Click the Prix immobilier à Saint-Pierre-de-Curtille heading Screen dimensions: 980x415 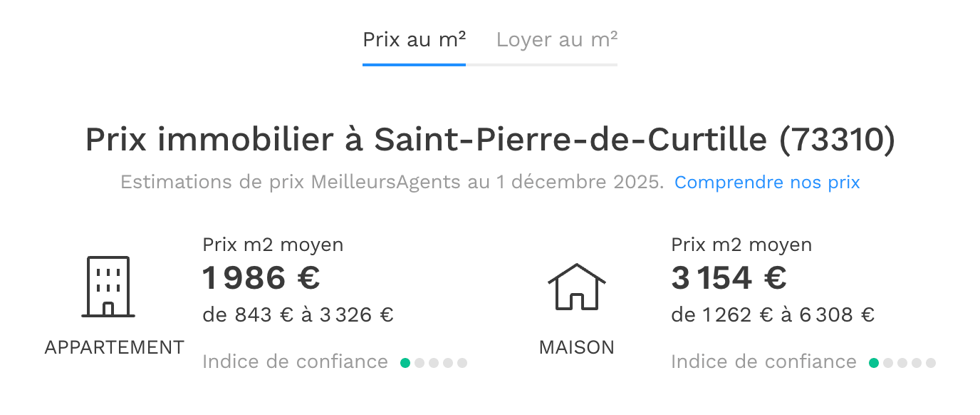(x=490, y=140)
